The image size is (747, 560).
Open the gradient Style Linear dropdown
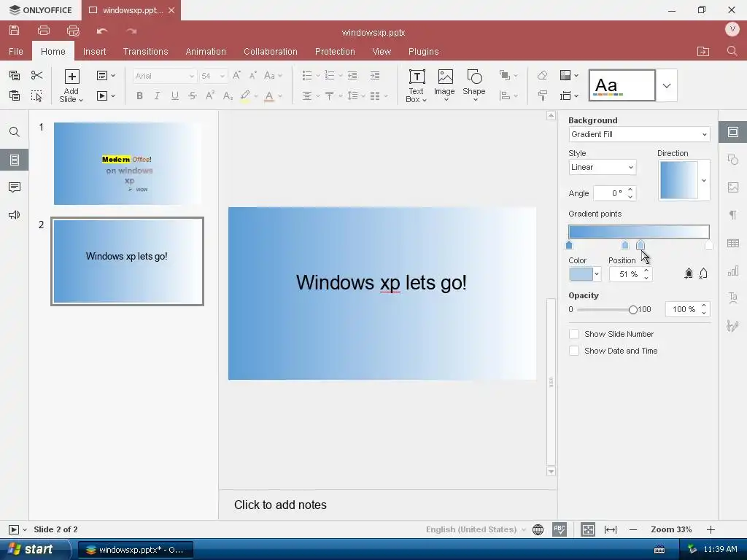tap(602, 167)
